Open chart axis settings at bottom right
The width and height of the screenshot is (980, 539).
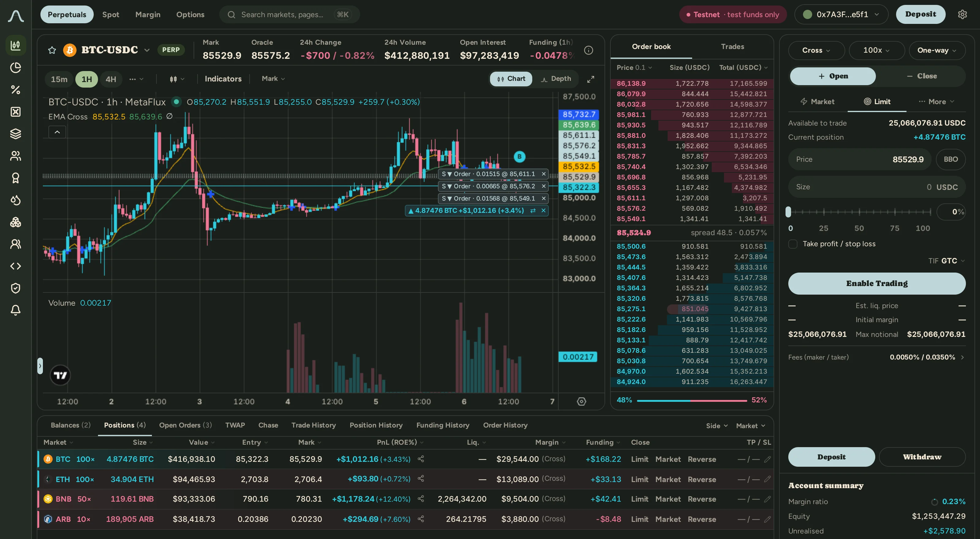pyautogui.click(x=581, y=401)
